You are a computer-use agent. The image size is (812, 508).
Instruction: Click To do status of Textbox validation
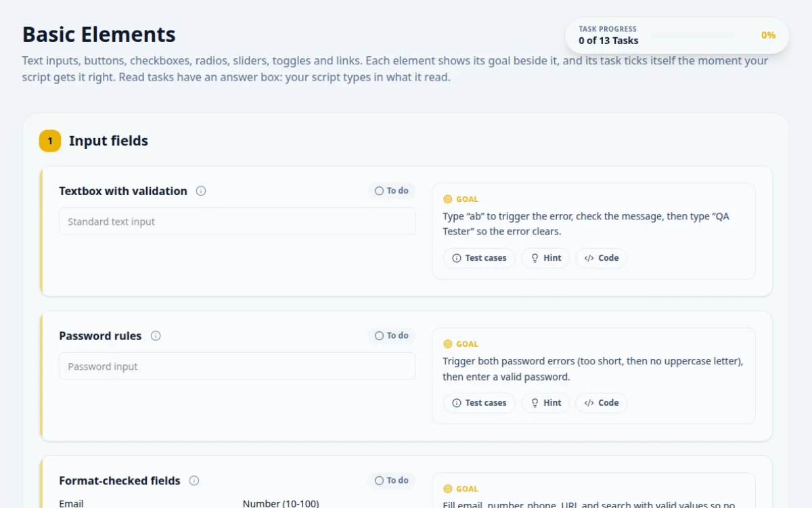(392, 191)
